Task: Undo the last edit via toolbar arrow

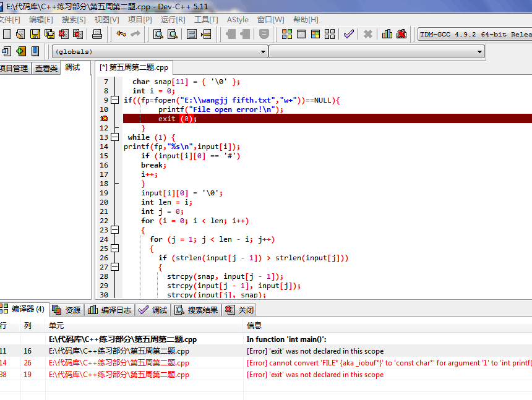Action: click(x=121, y=34)
